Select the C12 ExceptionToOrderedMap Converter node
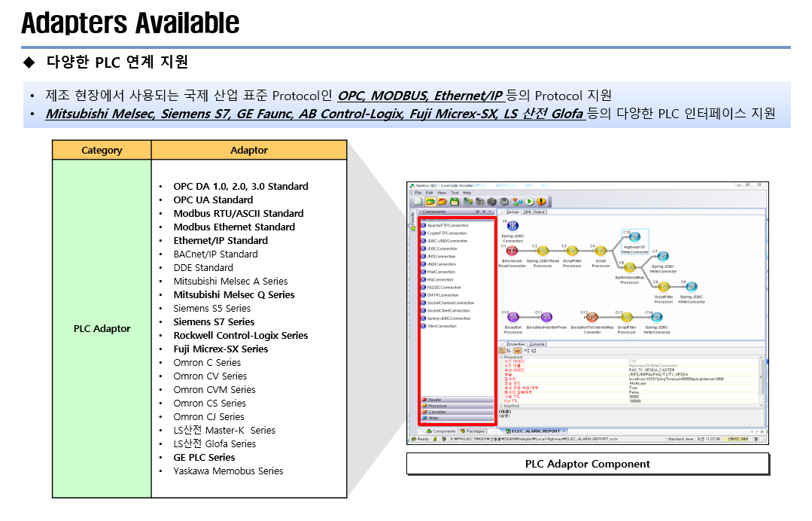Screen dimensions: 812x521 tap(592, 317)
